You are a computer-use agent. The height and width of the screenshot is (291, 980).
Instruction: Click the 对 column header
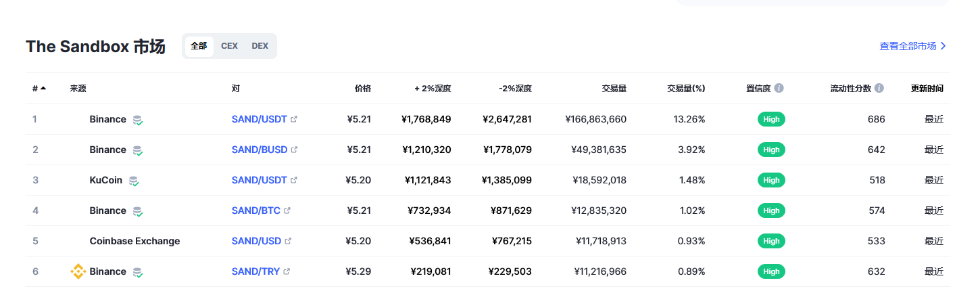[x=235, y=88]
